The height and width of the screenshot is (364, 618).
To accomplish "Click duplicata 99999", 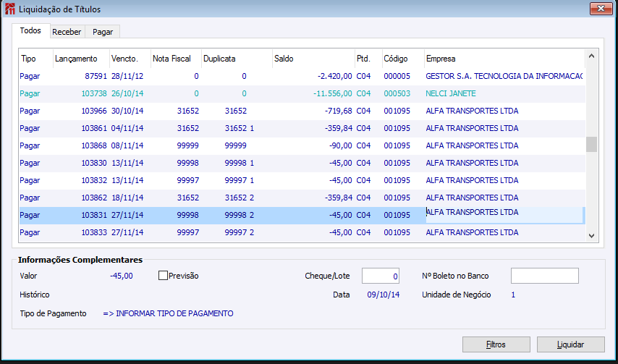I will click(236, 145).
